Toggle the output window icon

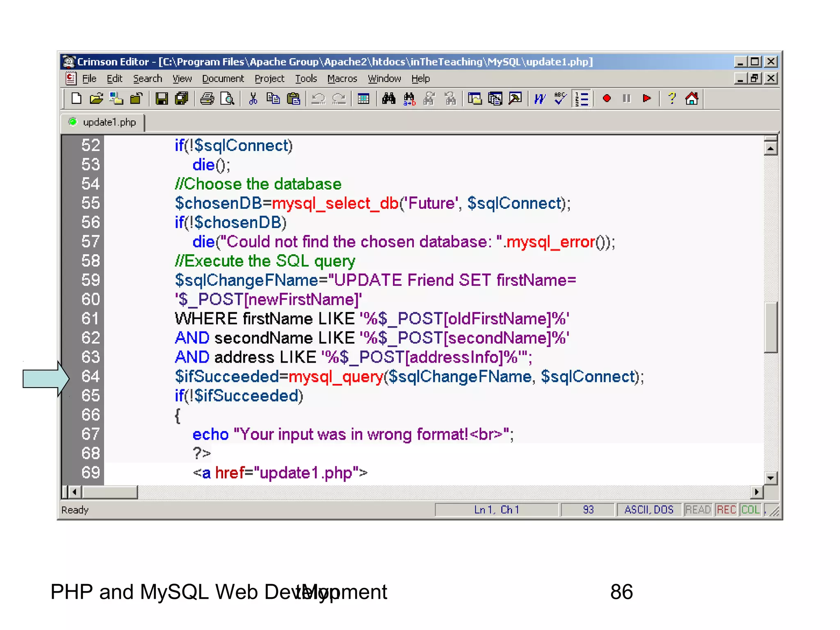495,99
